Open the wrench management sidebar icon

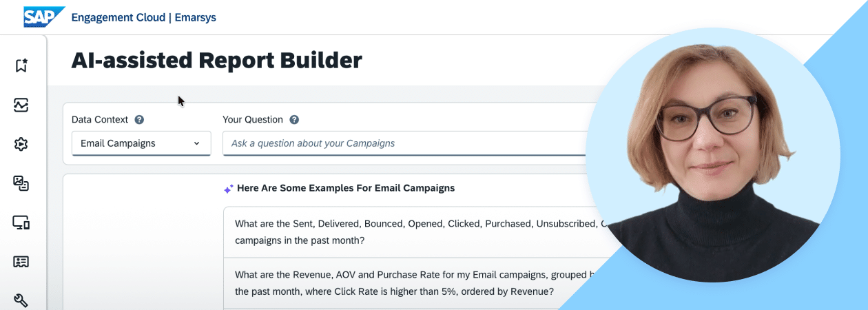[x=21, y=300]
